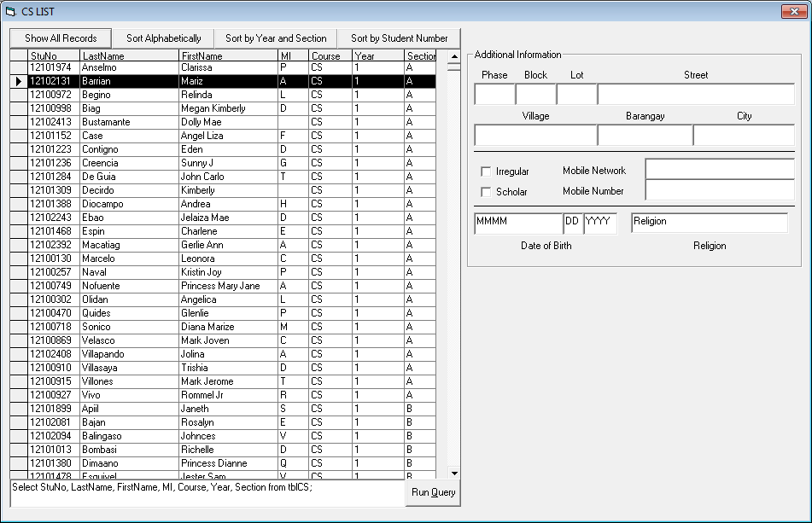The width and height of the screenshot is (812, 523).
Task: Click the SQL query text box
Action: [x=207, y=493]
